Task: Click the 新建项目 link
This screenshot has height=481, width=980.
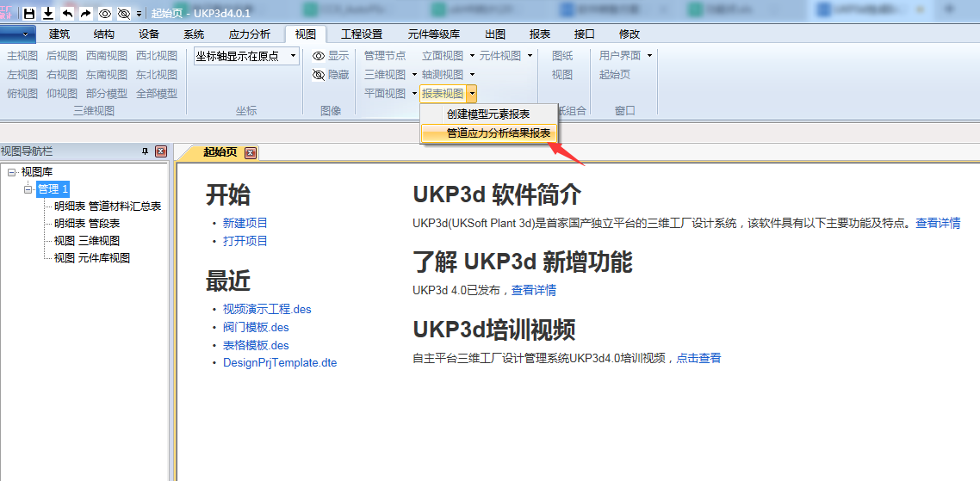Action: pos(245,223)
